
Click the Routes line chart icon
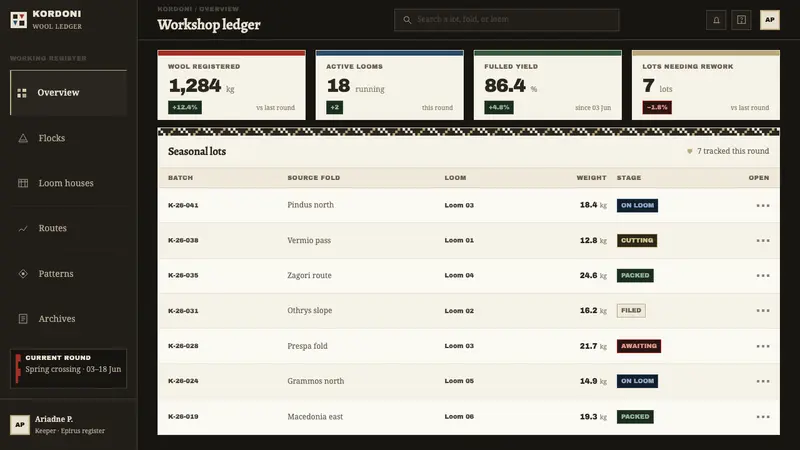pos(23,229)
